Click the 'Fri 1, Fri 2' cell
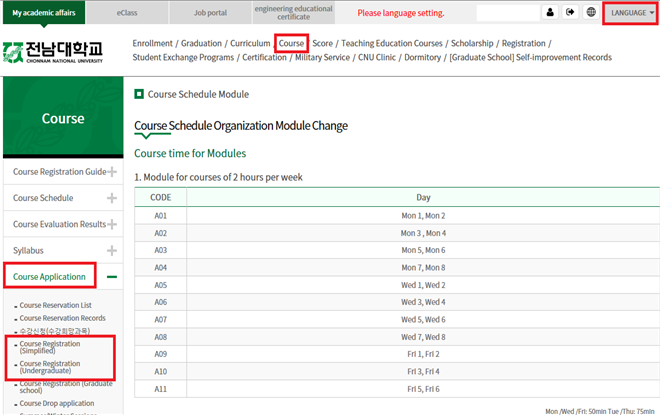The width and height of the screenshot is (660, 419). (423, 354)
